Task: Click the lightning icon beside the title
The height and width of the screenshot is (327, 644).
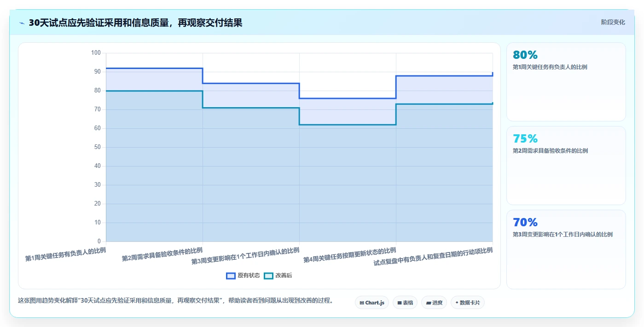Action: (22, 23)
